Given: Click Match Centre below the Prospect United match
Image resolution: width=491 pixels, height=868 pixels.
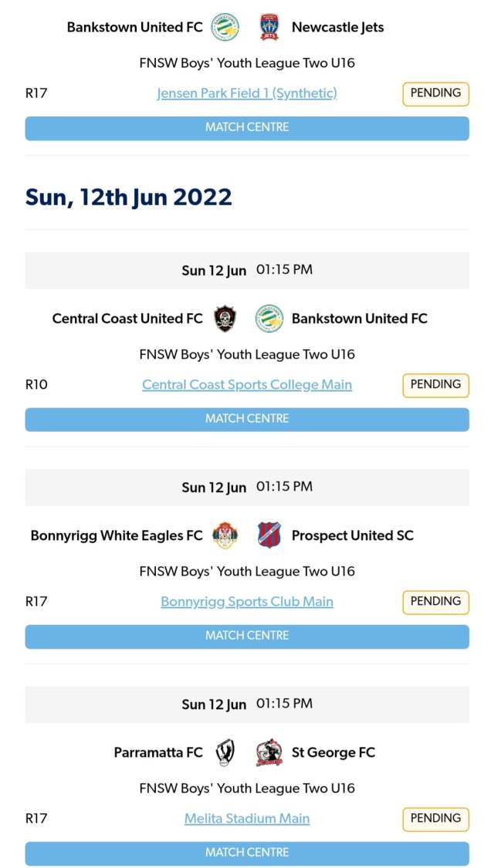Looking at the screenshot, I should 246,636.
